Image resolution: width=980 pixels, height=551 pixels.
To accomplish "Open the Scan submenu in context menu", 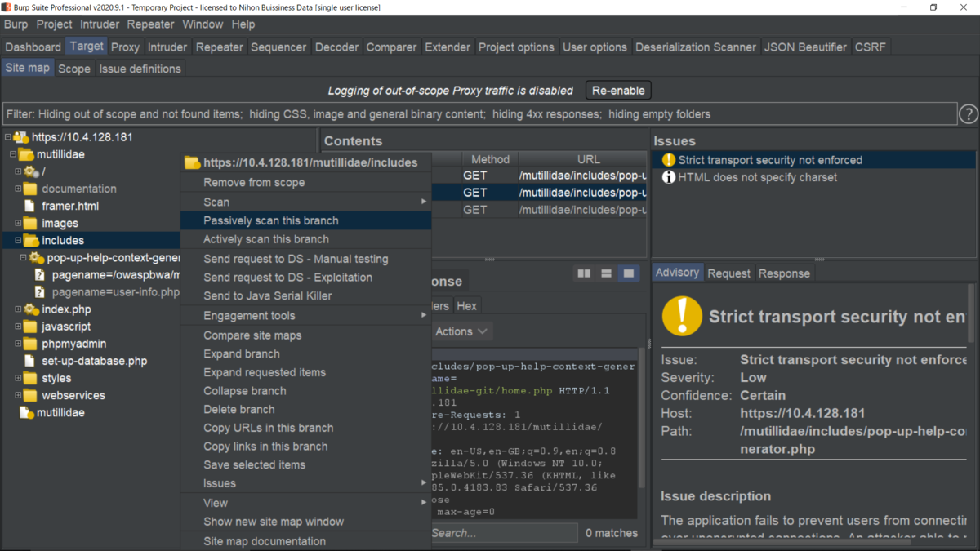I will pyautogui.click(x=305, y=202).
